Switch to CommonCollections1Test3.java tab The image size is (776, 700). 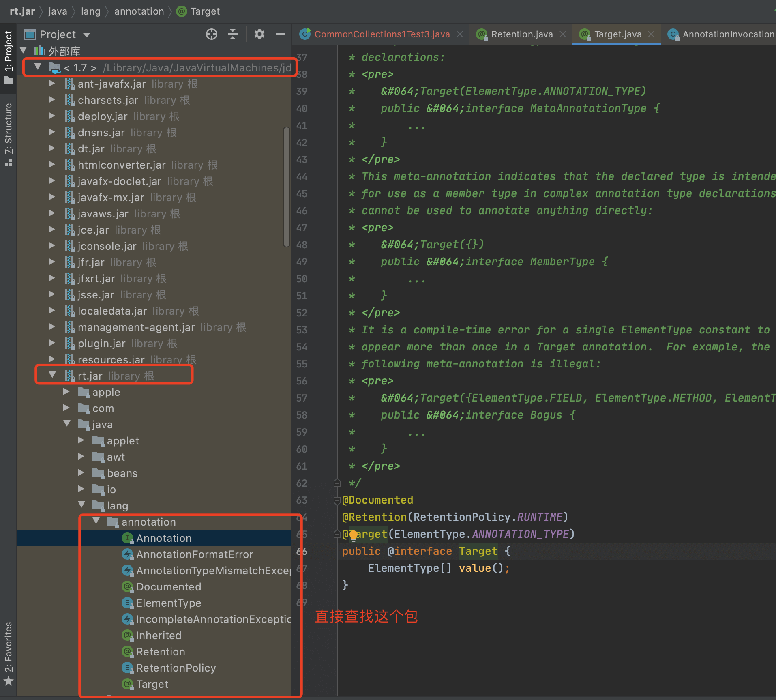(382, 34)
